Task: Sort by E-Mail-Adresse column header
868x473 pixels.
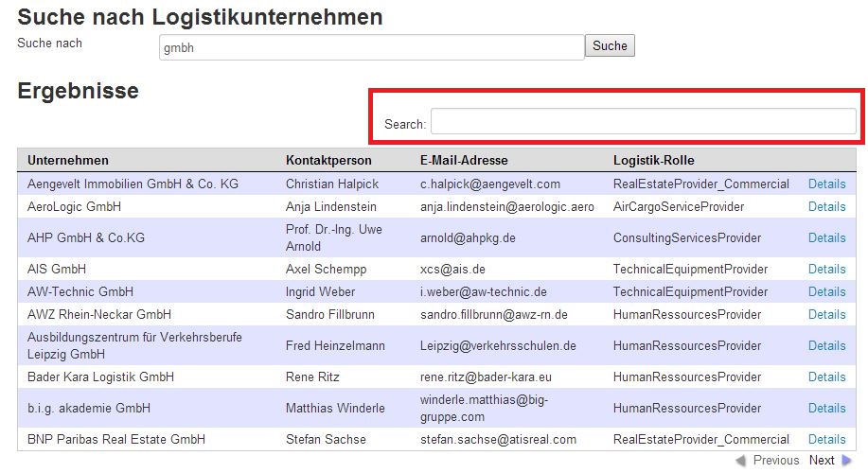Action: pyautogui.click(x=464, y=161)
